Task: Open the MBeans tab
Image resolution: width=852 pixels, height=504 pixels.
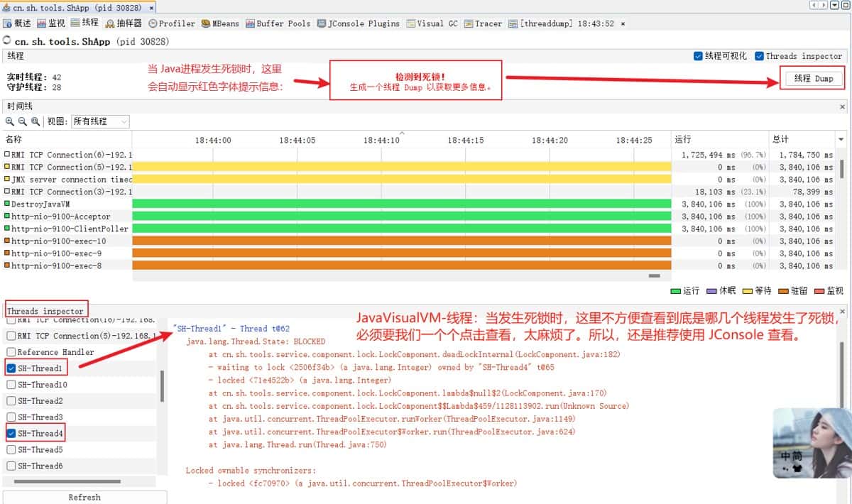Action: point(221,23)
